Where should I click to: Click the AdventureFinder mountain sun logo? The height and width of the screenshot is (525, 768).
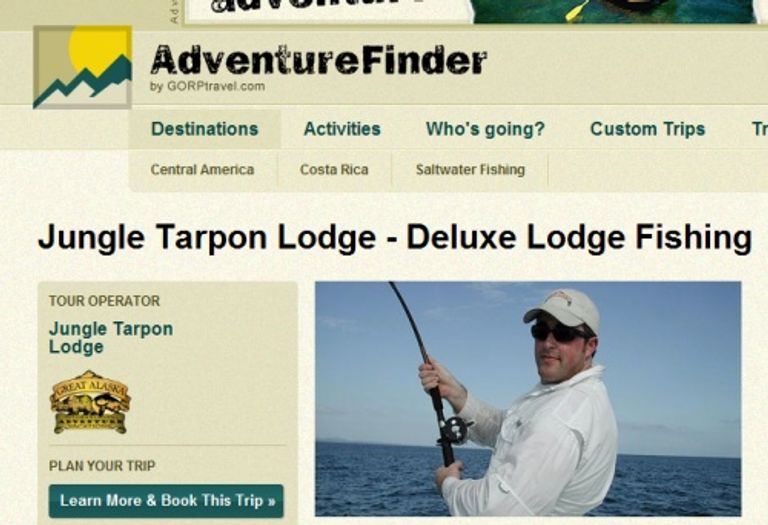[x=82, y=67]
